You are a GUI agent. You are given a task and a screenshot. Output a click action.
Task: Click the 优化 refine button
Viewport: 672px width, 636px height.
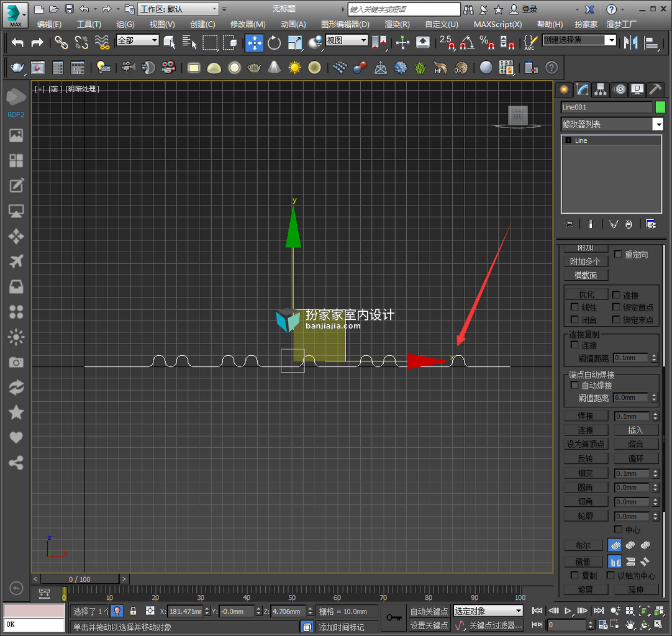pyautogui.click(x=586, y=294)
